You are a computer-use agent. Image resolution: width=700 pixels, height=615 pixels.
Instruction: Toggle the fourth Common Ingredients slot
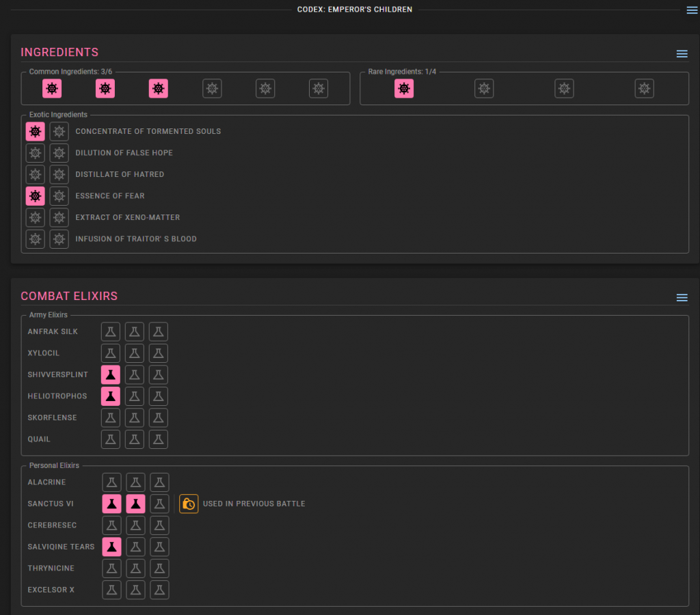(x=212, y=88)
